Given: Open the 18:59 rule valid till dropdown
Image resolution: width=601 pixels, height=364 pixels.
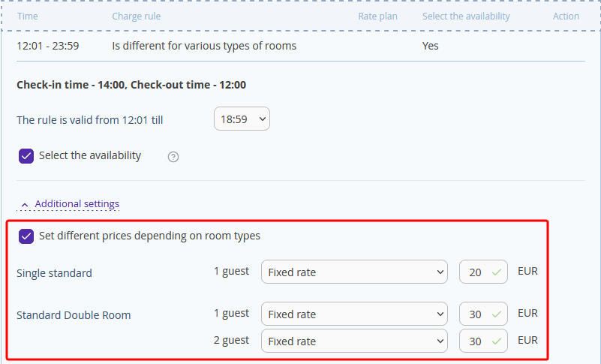Looking at the screenshot, I should (x=242, y=119).
